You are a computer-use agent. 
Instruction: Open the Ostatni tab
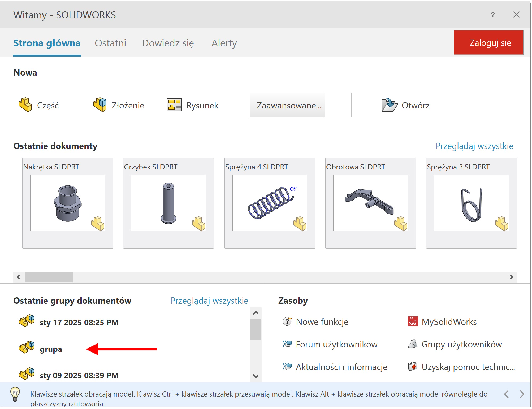(110, 43)
